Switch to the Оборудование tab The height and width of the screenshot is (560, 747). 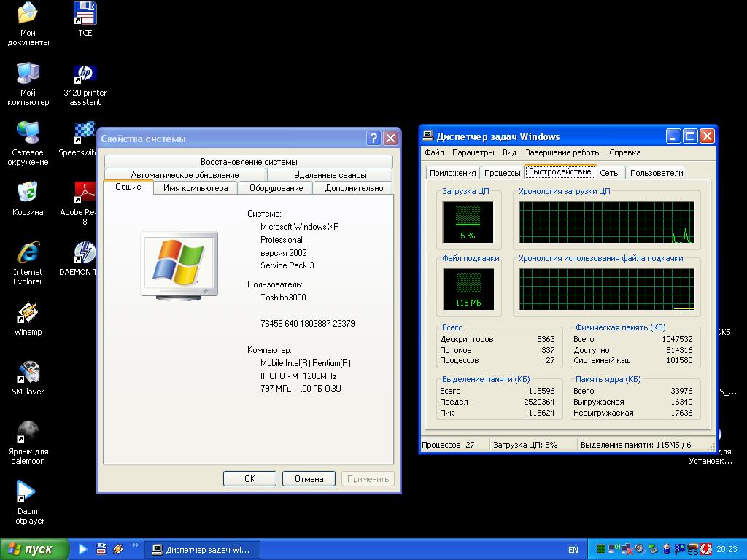pyautogui.click(x=276, y=188)
